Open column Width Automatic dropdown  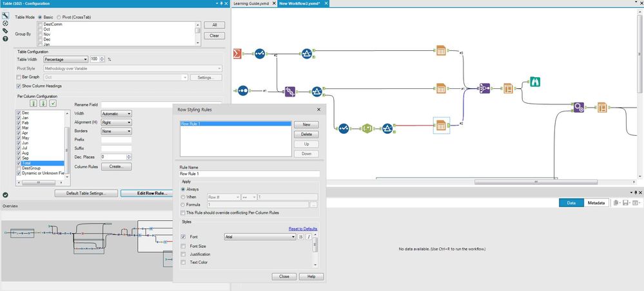pos(116,114)
